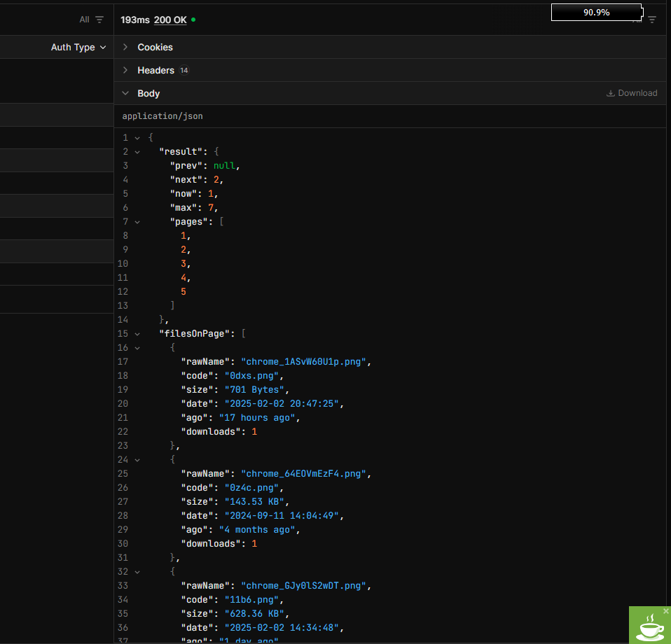Viewport: 671px width, 644px height.
Task: Open the Auth Type dropdown
Action: (x=78, y=47)
